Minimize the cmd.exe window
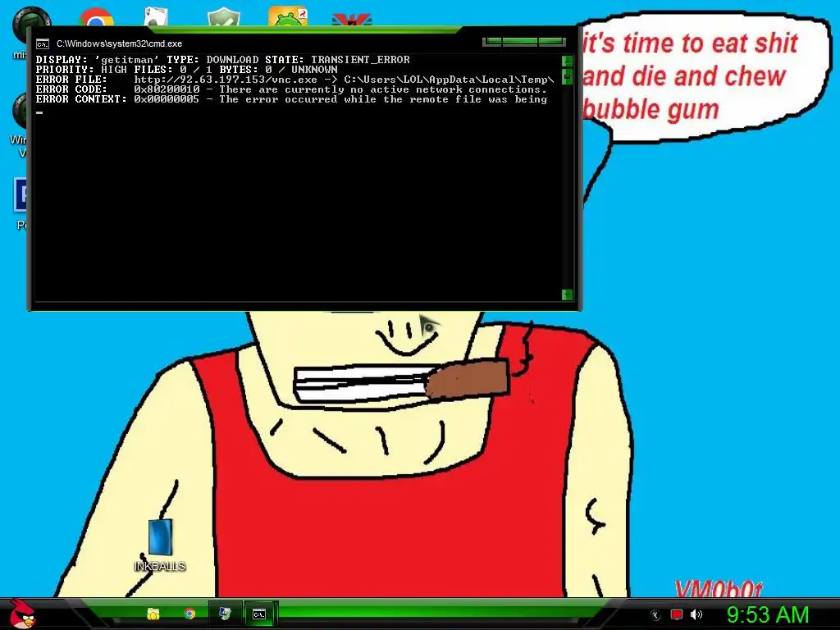The height and width of the screenshot is (630, 840). point(492,41)
